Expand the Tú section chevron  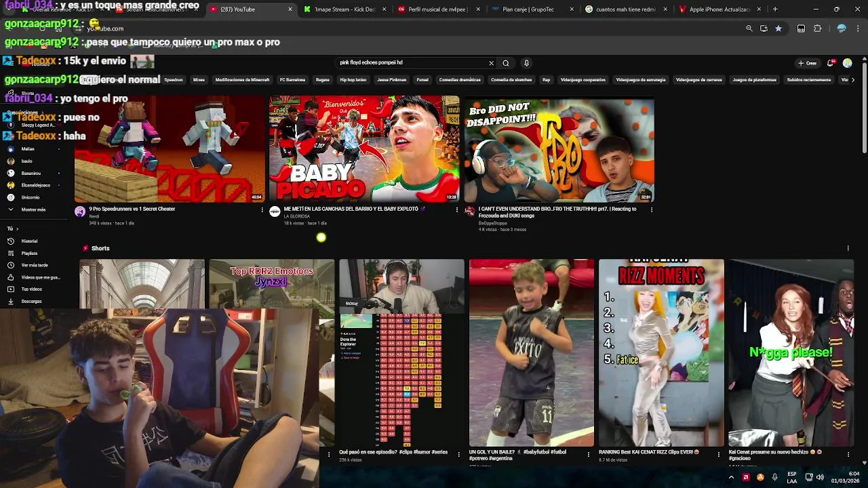coord(17,229)
